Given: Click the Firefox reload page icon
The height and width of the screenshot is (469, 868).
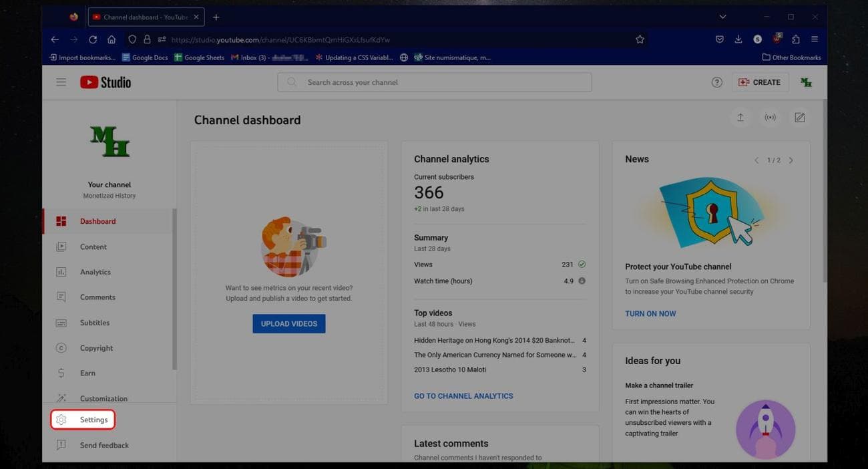Looking at the screenshot, I should click(93, 39).
